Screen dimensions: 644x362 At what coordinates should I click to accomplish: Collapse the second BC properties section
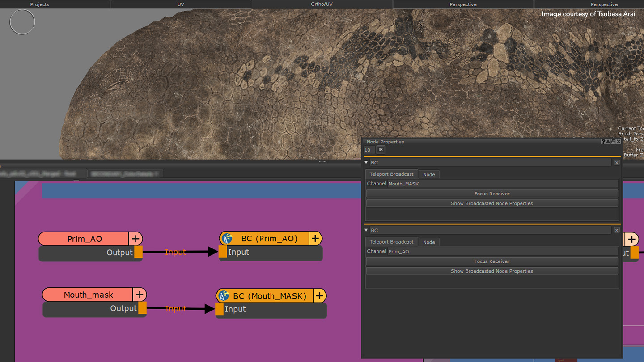367,230
